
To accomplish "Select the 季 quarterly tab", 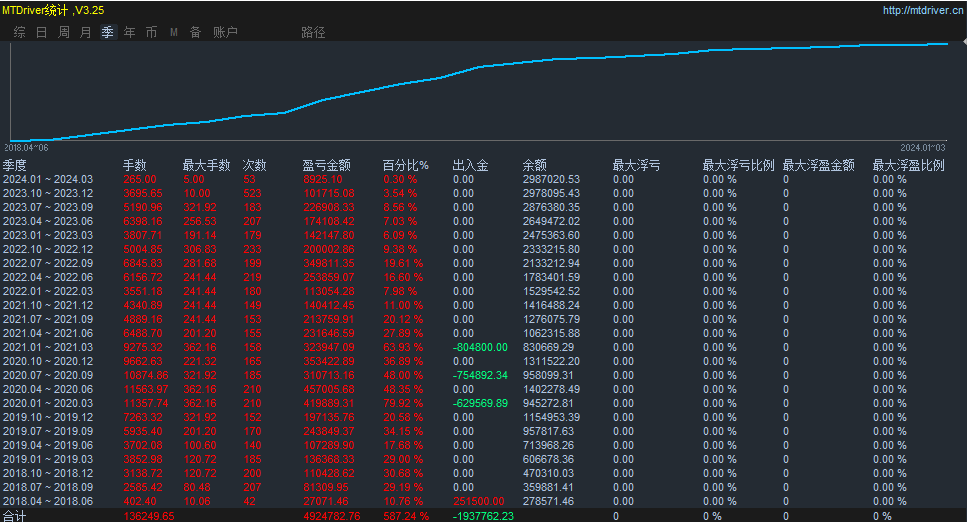I will [108, 32].
